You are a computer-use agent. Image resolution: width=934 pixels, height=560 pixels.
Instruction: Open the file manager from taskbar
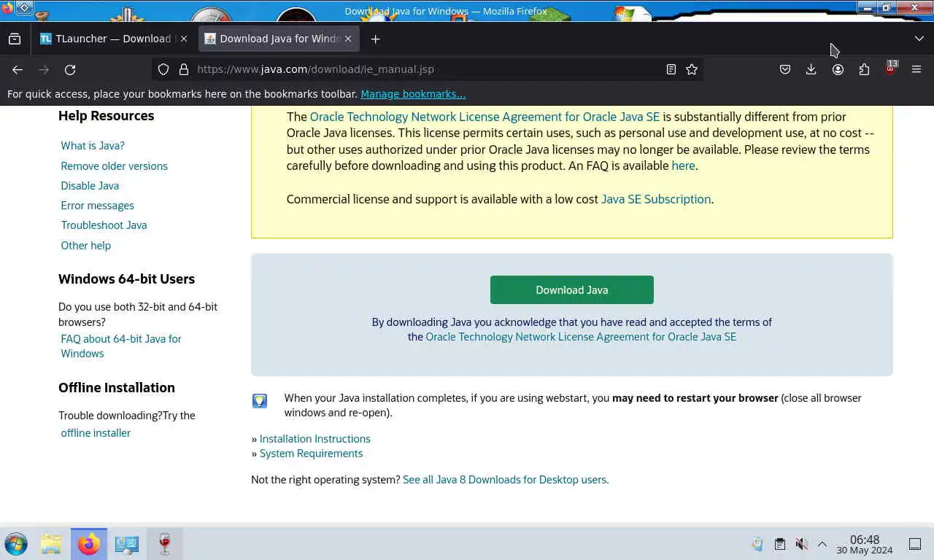click(50, 544)
